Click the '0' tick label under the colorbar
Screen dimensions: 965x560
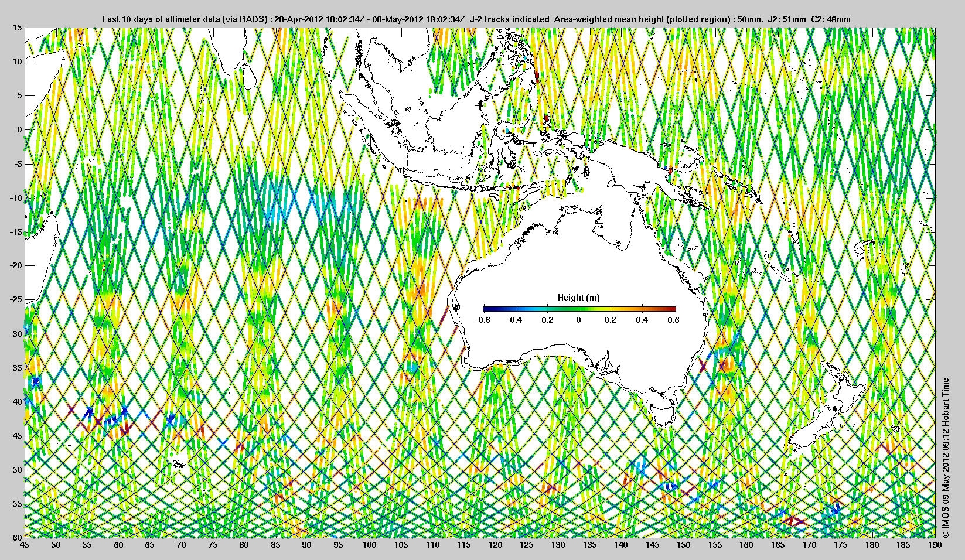[x=579, y=320]
